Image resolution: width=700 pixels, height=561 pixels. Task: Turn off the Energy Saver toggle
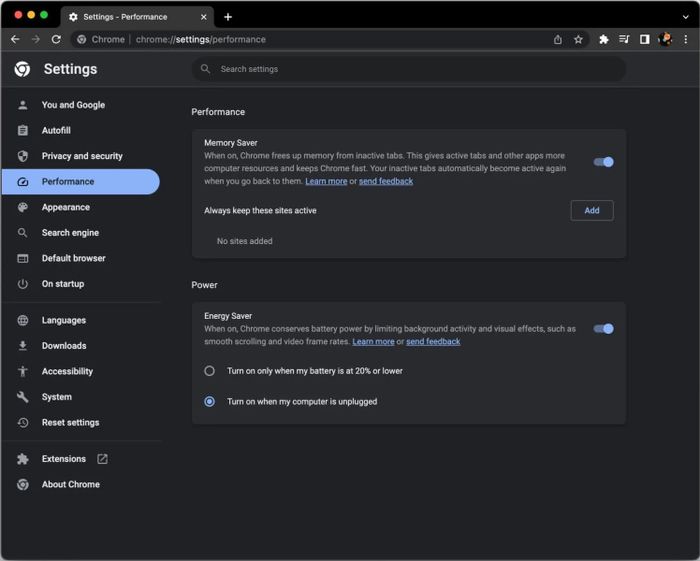coord(603,328)
